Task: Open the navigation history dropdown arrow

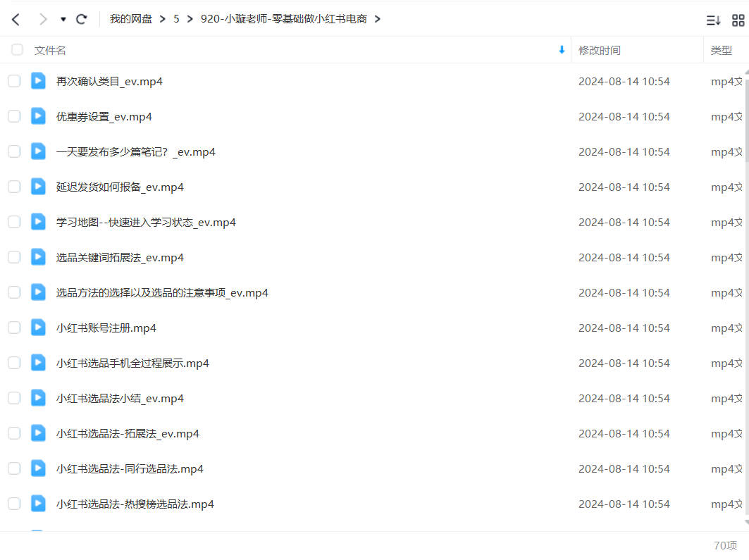Action: 63,20
